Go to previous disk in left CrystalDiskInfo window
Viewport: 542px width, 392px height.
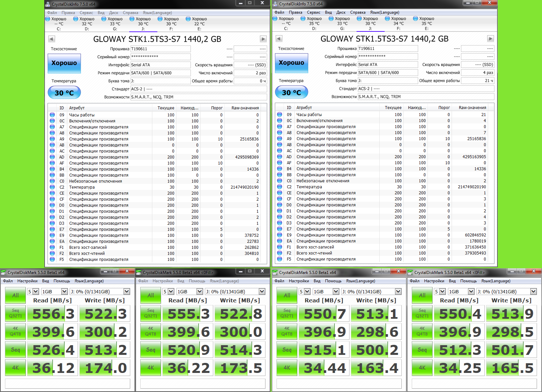coord(52,39)
